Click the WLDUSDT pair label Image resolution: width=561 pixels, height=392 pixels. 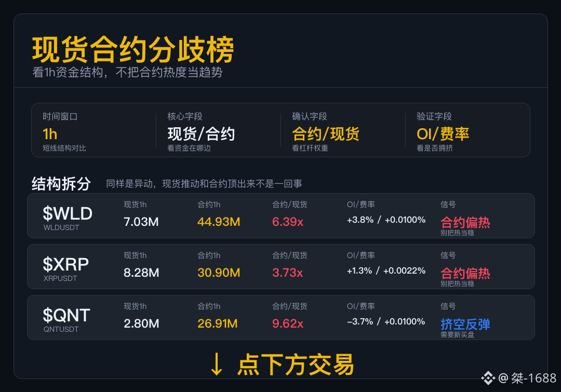[x=61, y=227]
